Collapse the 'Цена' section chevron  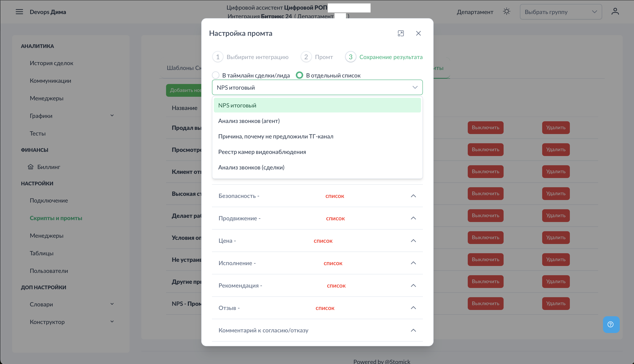(413, 240)
